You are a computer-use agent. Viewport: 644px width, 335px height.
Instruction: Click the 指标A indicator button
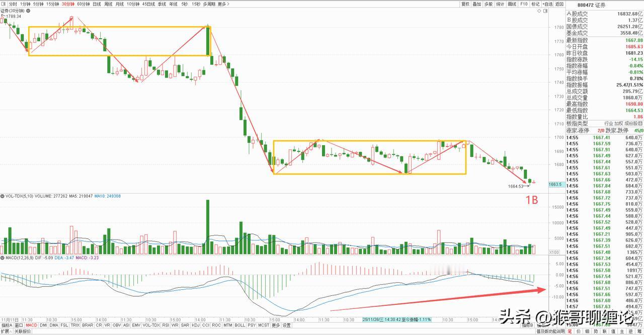pos(7,326)
